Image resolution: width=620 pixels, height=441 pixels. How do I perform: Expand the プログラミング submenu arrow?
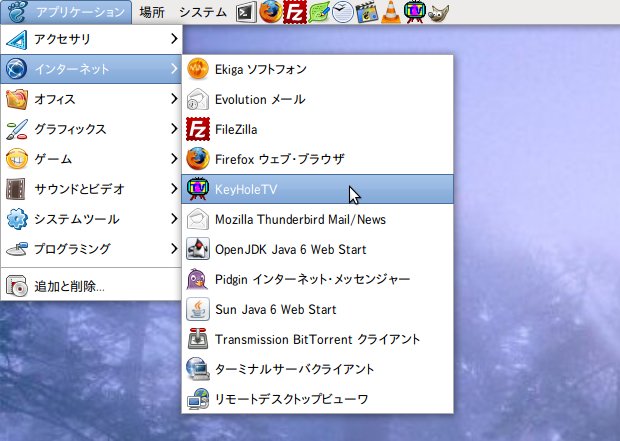tap(174, 249)
